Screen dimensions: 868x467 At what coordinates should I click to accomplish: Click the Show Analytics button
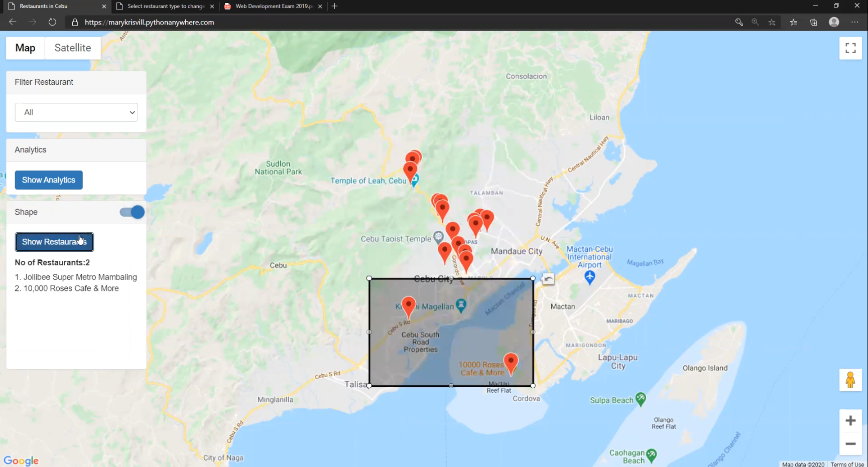click(x=49, y=180)
